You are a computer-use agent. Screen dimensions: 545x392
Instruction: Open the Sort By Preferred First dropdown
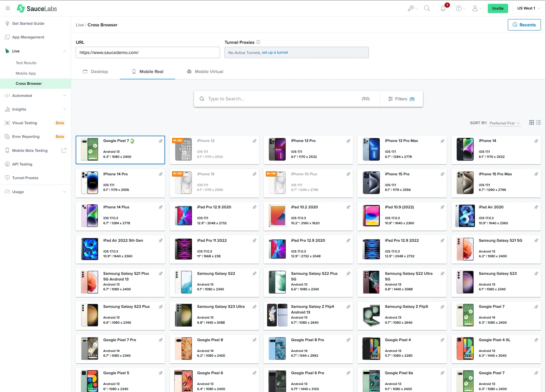[505, 123]
